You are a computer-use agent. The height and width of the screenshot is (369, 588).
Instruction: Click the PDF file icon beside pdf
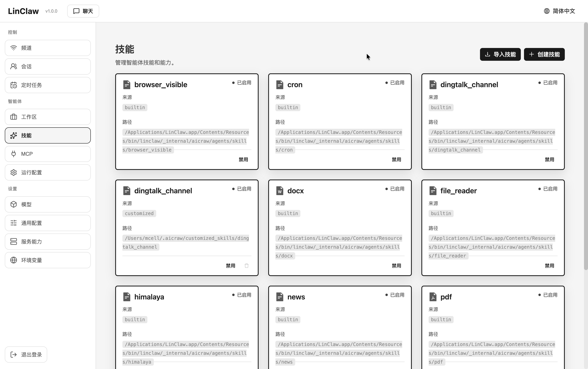click(x=433, y=297)
